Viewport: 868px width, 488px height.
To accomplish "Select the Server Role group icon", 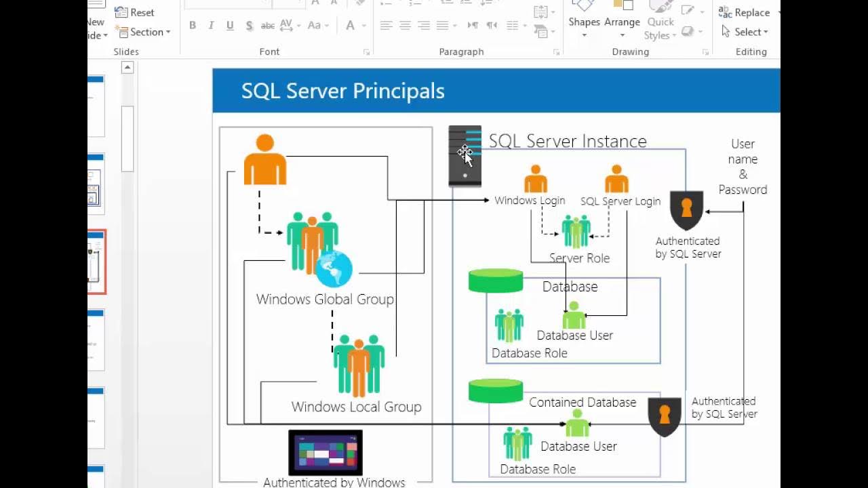I will tap(576, 232).
